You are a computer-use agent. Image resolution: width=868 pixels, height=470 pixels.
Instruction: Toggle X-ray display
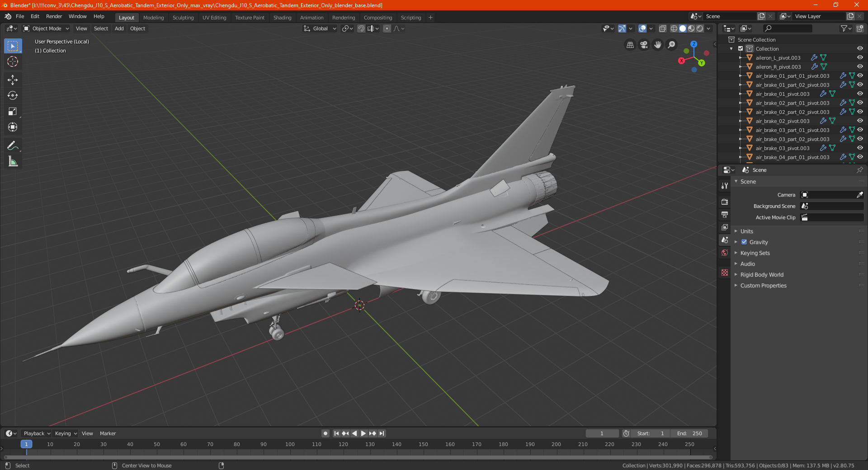point(662,28)
